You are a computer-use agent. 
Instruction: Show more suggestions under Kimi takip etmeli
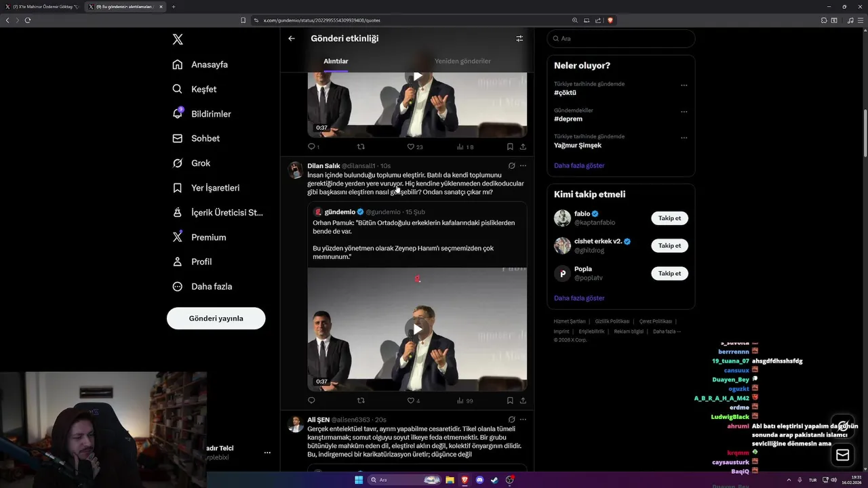click(x=579, y=298)
